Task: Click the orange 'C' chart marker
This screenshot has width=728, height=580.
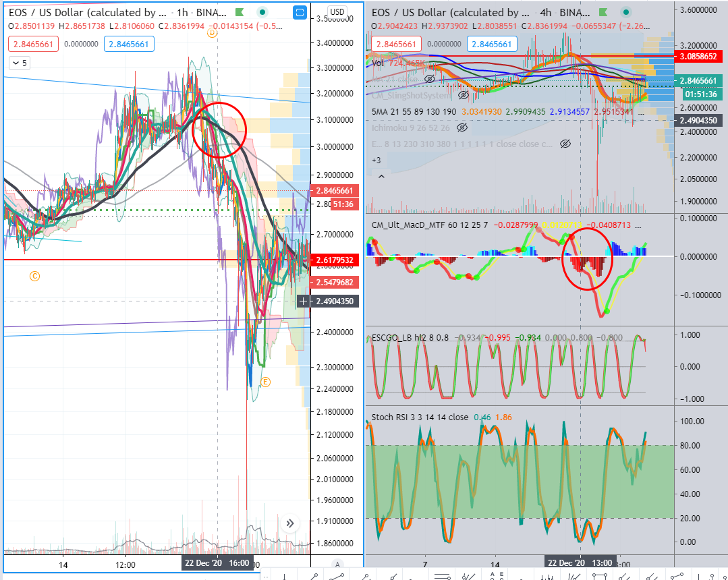Action: pos(35,276)
